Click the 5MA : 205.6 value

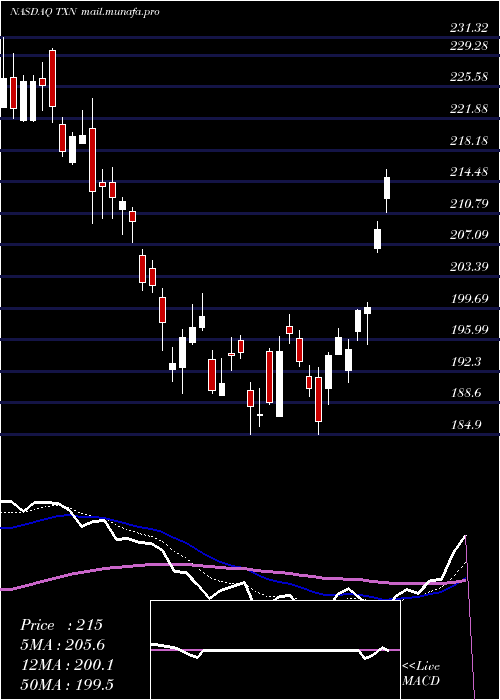(64, 645)
